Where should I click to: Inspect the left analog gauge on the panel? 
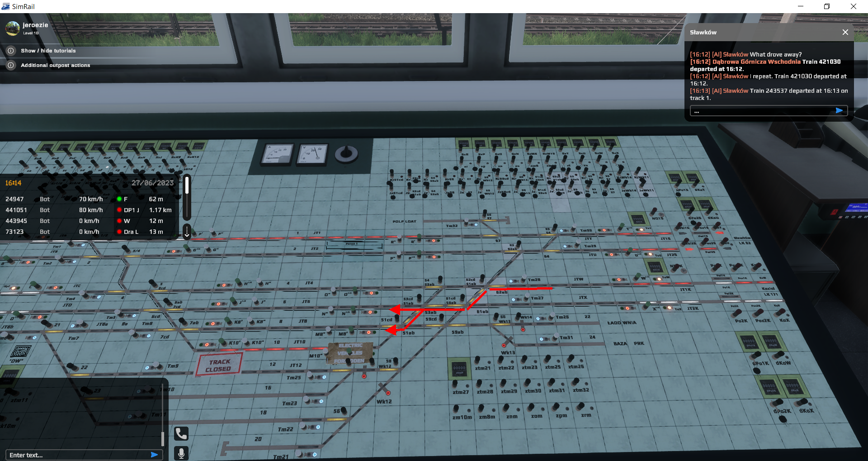[x=278, y=154]
